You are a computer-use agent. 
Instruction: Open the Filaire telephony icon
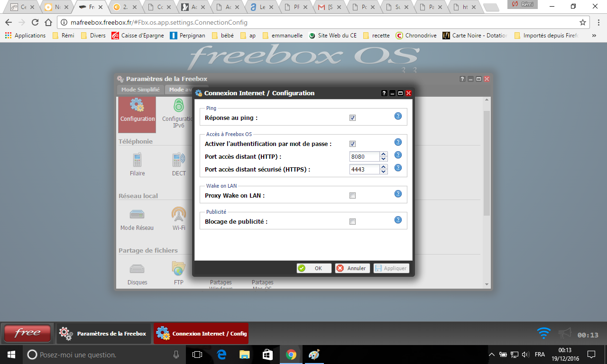pos(137,164)
